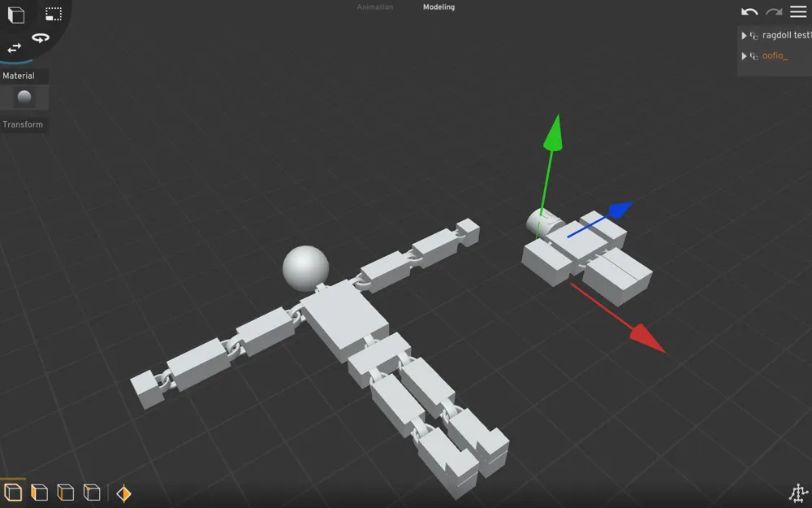The image size is (812, 508).
Task: Choose the rotate tool with circular arrow
Action: click(x=41, y=38)
